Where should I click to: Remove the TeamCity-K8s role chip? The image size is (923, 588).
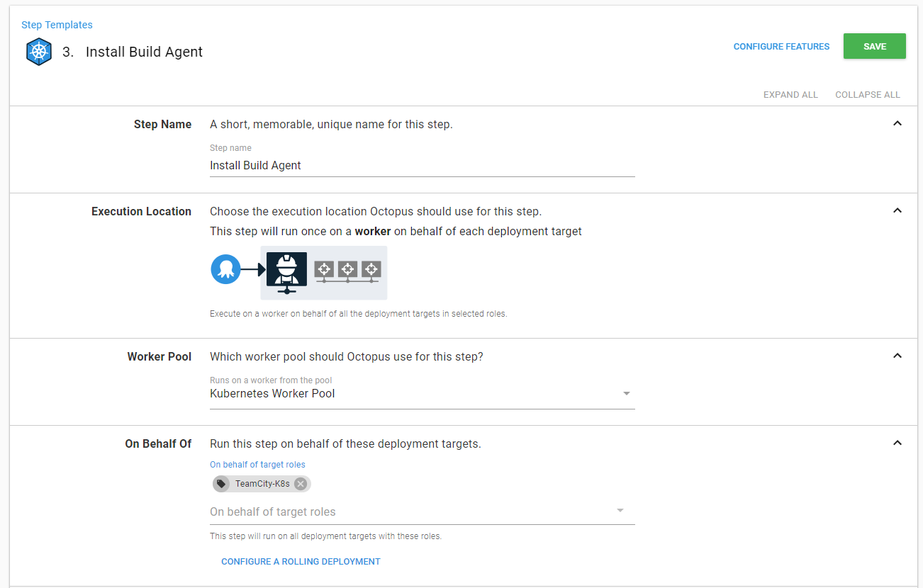pyautogui.click(x=301, y=484)
